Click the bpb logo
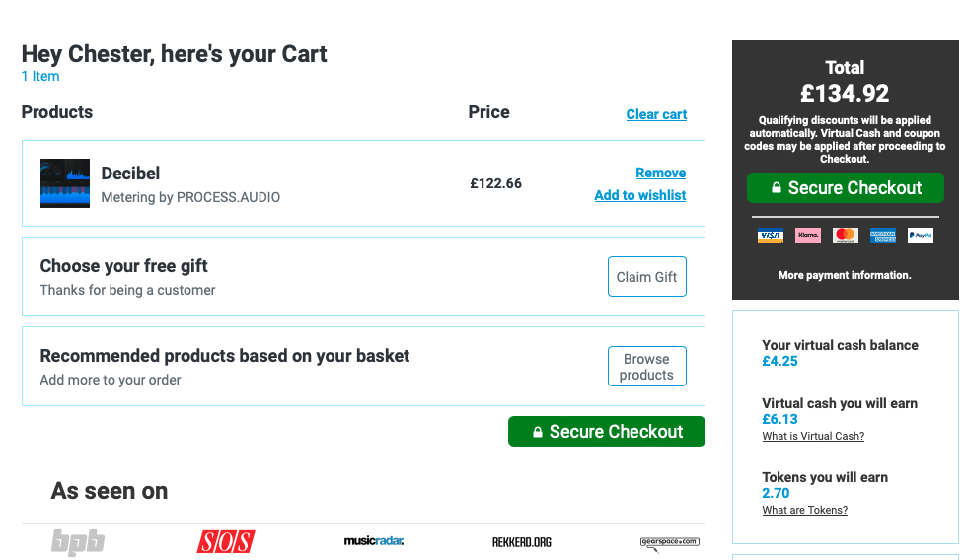The image size is (965, 560). 78,542
